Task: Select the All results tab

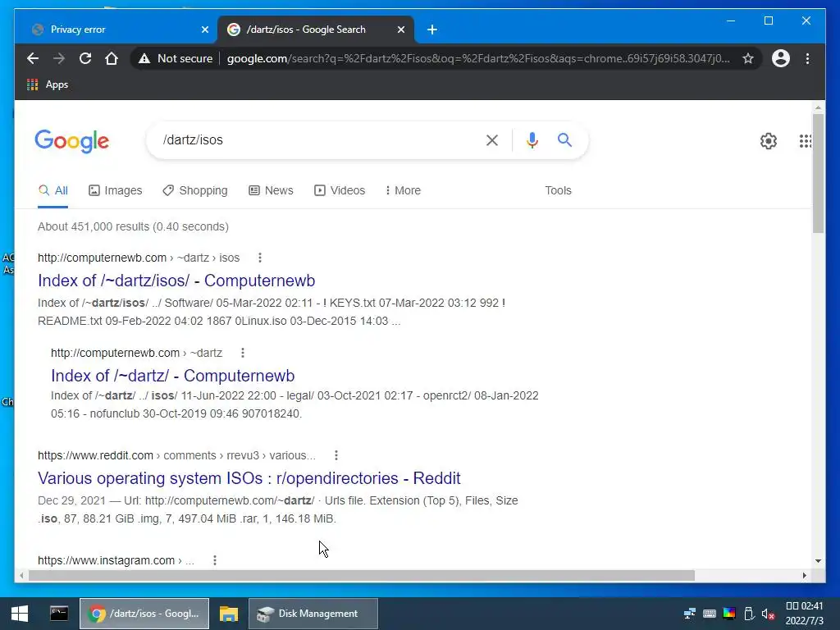Action: tap(53, 190)
